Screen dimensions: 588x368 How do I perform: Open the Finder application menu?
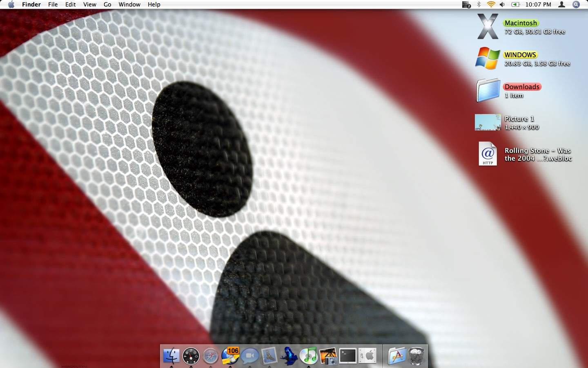tap(31, 4)
